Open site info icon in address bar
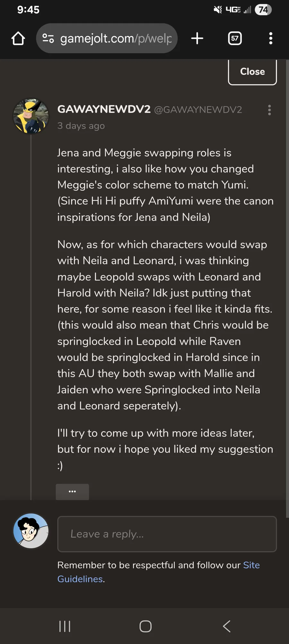The height and width of the screenshot is (644, 289). coord(48,39)
